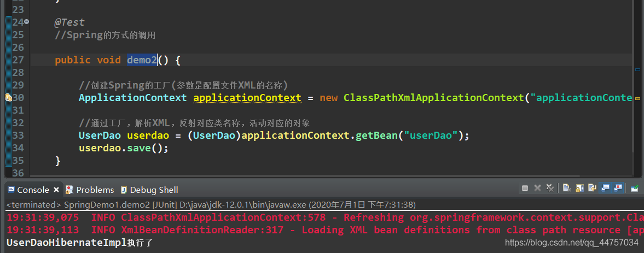Click the Debug Shell tab icon
644x253 pixels.
point(124,190)
